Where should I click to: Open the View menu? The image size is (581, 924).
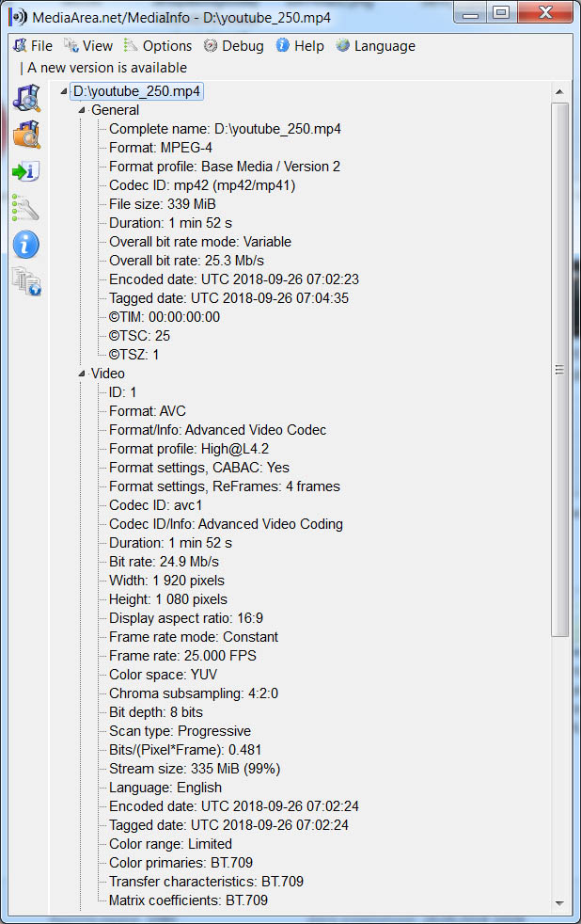(x=88, y=46)
